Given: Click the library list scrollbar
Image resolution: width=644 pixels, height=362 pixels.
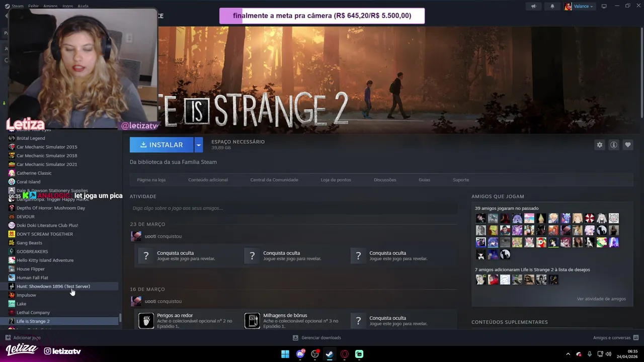Looking at the screenshot, I should pyautogui.click(x=120, y=319).
